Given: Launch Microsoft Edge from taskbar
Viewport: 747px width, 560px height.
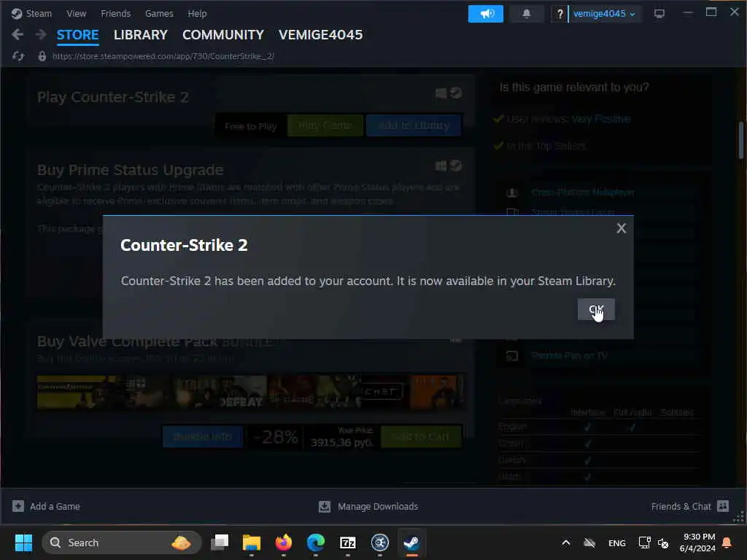Looking at the screenshot, I should (315, 542).
